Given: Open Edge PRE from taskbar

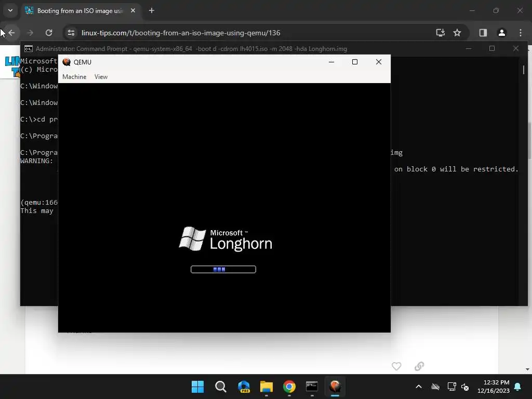Looking at the screenshot, I should tap(244, 387).
